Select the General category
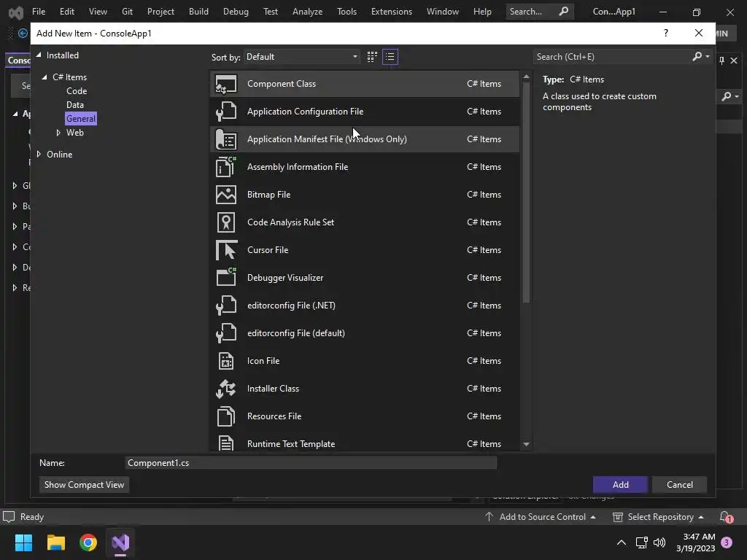Screen dimensions: 747x560 [x=81, y=119]
